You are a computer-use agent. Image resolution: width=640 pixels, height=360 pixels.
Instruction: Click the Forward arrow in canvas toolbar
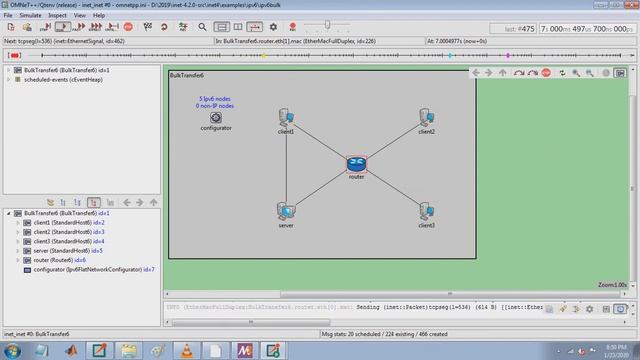point(489,73)
